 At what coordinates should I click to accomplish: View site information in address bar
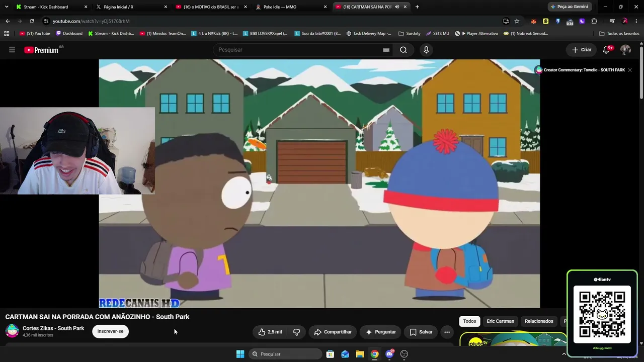pos(46,21)
